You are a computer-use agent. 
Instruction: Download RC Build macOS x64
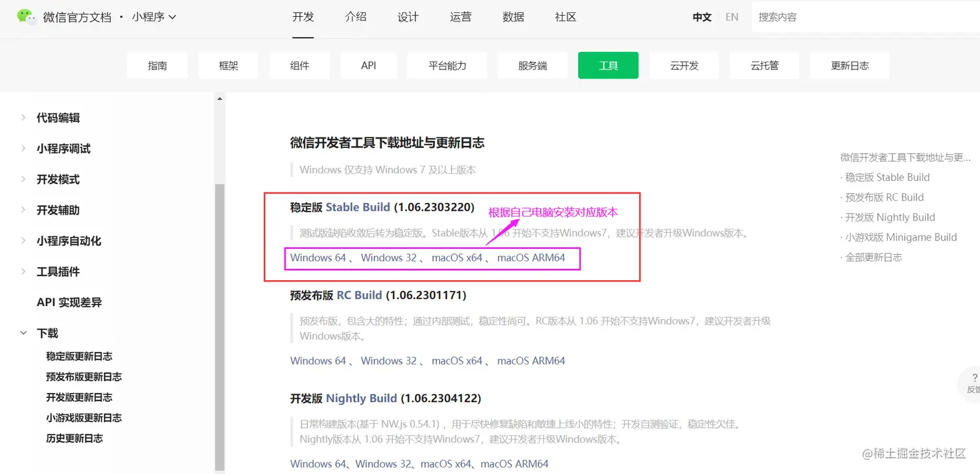(457, 361)
